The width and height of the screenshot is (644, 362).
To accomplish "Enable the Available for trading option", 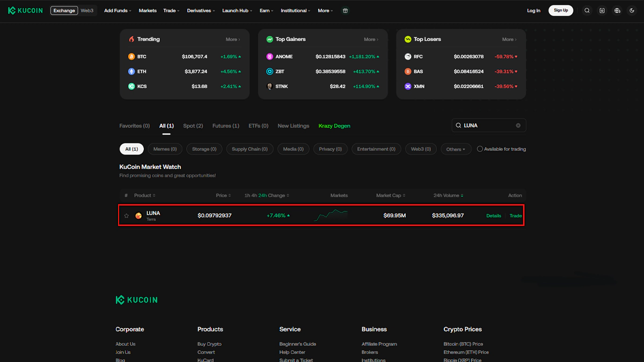I will [480, 149].
